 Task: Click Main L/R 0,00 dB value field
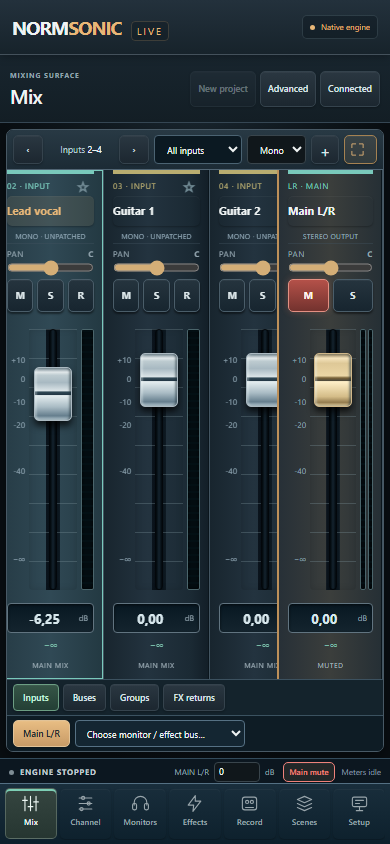point(330,618)
